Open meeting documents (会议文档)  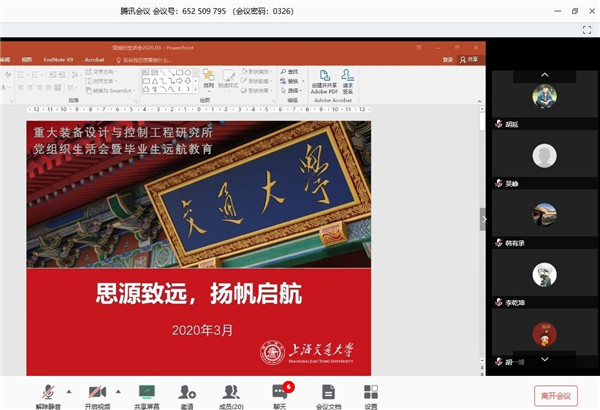coord(328,393)
